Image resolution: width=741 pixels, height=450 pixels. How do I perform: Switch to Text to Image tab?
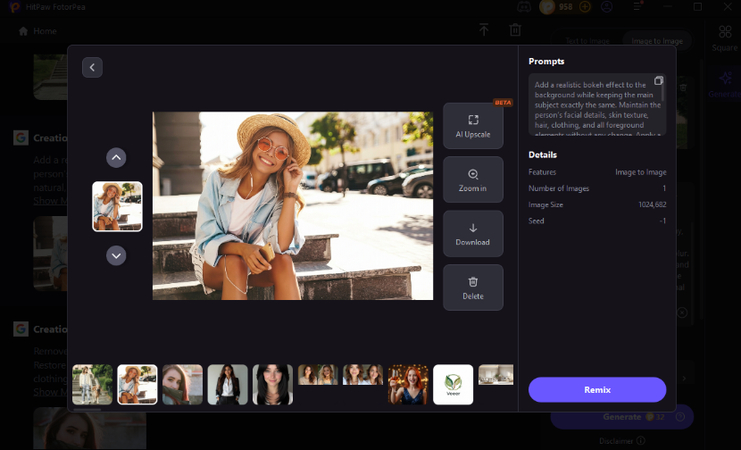point(587,41)
